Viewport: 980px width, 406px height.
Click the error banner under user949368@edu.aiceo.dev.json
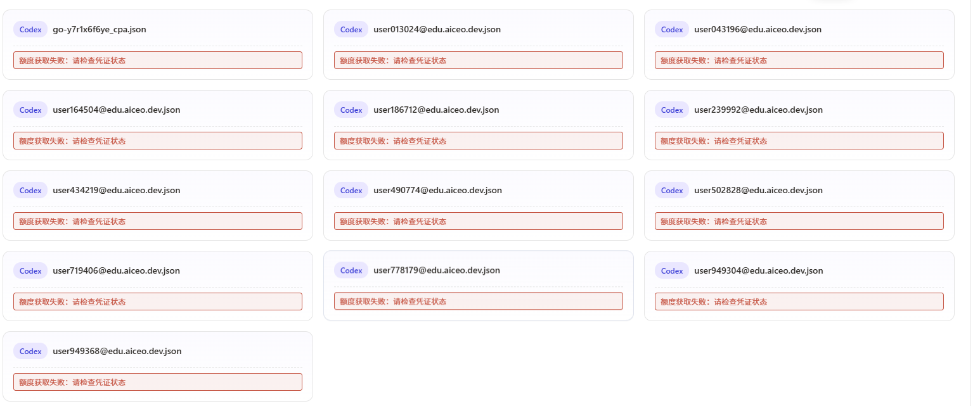158,382
